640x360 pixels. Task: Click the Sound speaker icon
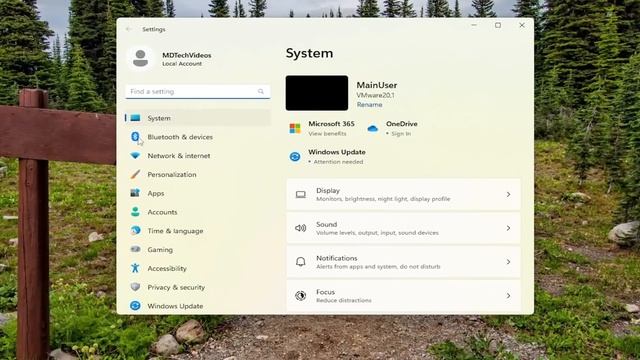300,228
